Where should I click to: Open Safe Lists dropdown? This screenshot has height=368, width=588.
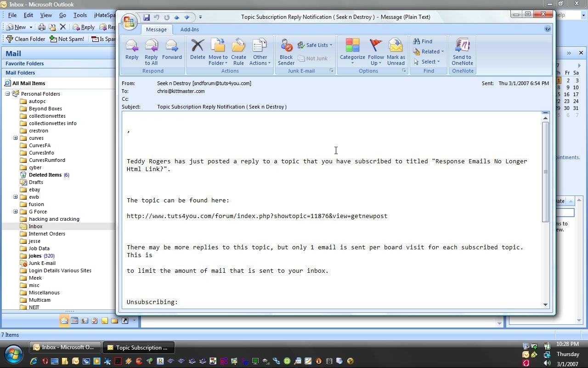coord(315,45)
